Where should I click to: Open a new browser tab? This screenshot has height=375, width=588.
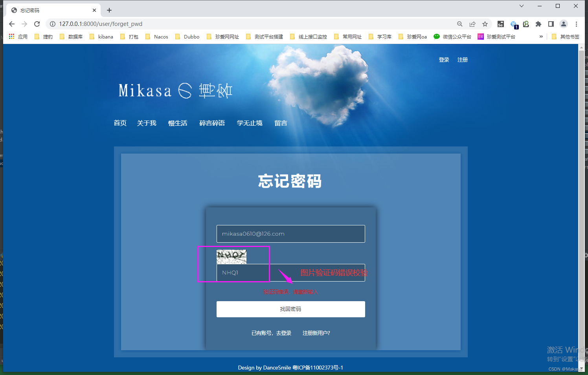click(x=109, y=10)
